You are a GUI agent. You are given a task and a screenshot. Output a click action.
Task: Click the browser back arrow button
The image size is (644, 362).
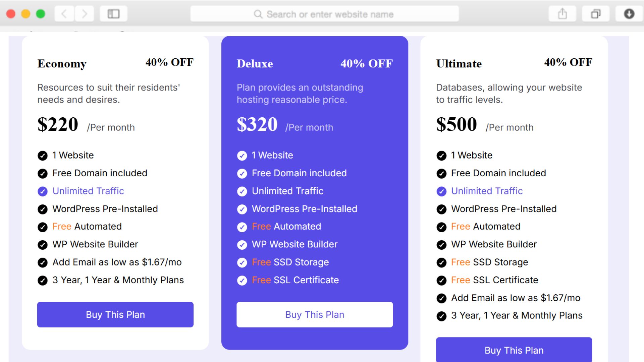point(64,14)
